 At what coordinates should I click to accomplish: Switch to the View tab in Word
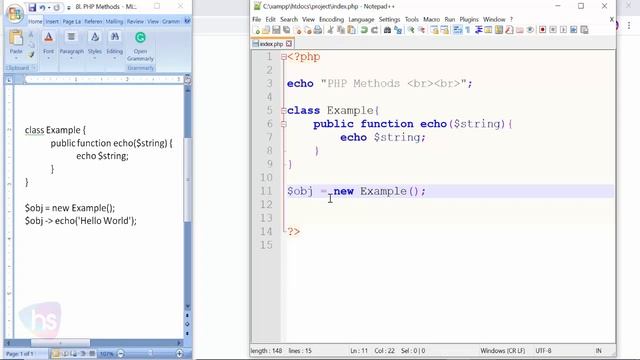coord(153,22)
